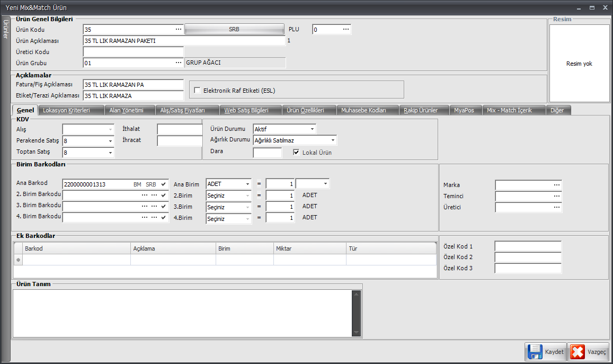Screen dimensions: 613x364
Task: Open the Marka ellipsis lookup
Action: click(x=557, y=185)
